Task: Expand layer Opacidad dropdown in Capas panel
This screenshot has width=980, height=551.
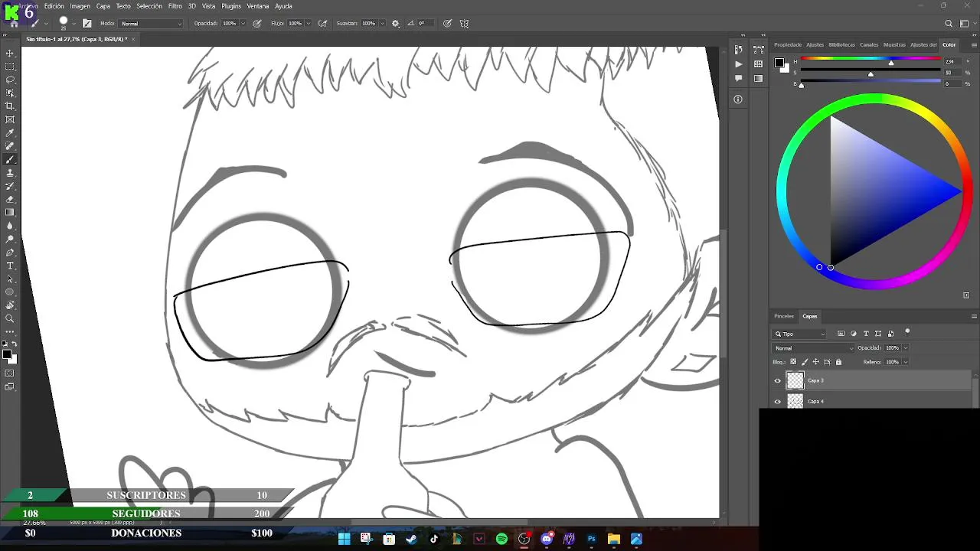Action: point(906,348)
